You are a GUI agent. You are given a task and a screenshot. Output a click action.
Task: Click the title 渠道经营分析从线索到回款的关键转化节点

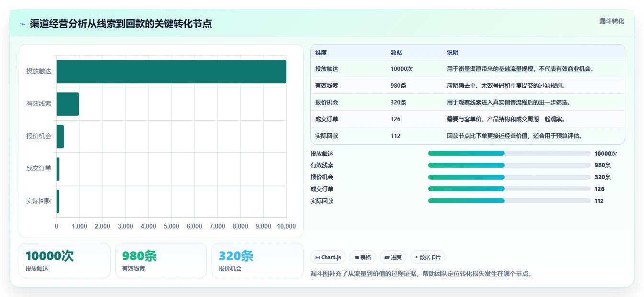pos(121,24)
